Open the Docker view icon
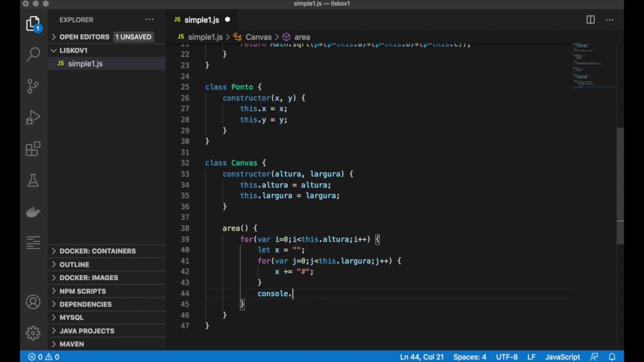 33,212
